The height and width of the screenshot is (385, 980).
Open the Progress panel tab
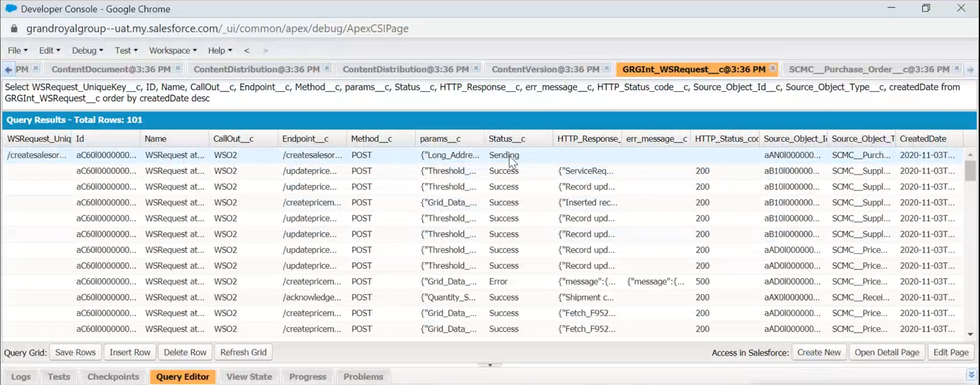(x=308, y=377)
